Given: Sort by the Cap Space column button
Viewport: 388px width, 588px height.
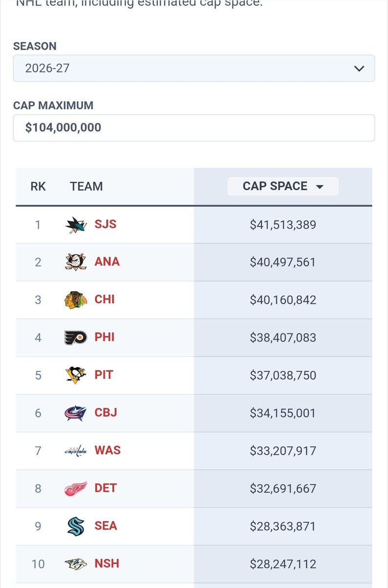Looking at the screenshot, I should coord(283,186).
